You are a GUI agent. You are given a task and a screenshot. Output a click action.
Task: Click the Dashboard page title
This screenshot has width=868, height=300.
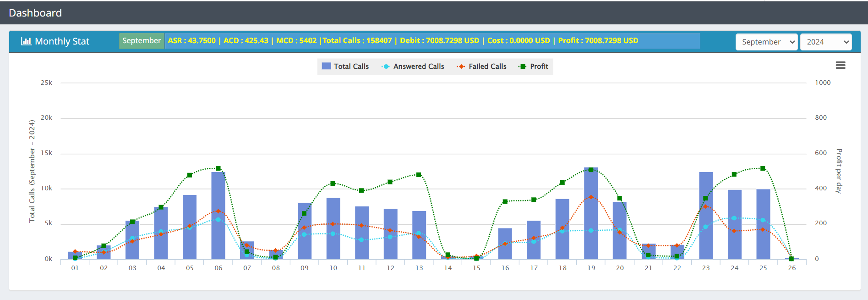click(35, 13)
